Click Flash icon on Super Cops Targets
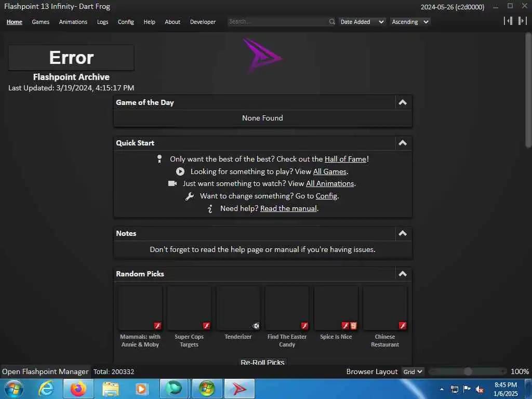 tap(206, 326)
